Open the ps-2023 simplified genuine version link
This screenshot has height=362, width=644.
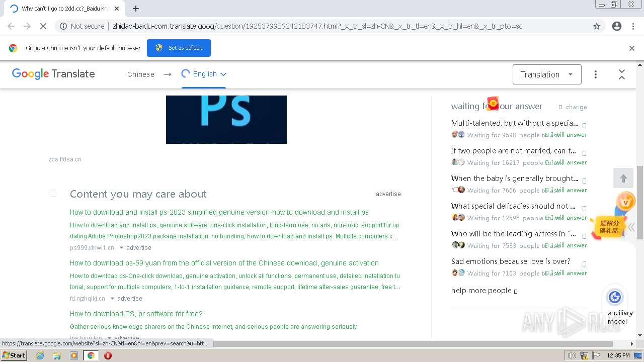click(219, 212)
